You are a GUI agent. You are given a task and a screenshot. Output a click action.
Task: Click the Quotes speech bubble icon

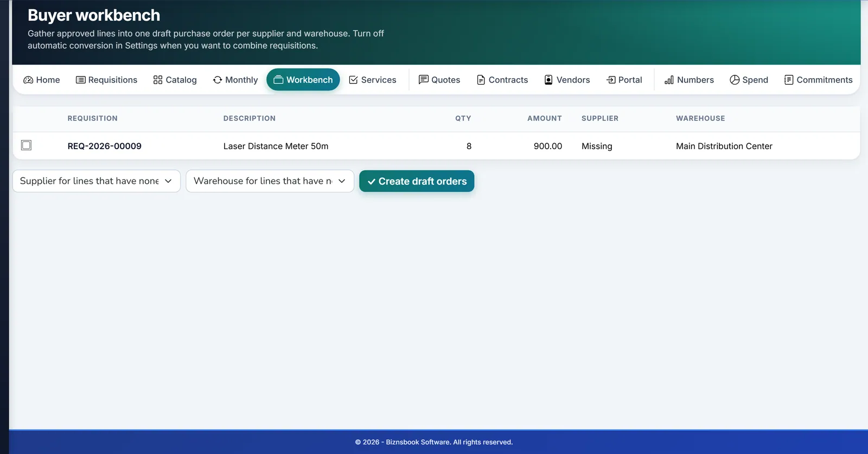pyautogui.click(x=424, y=80)
